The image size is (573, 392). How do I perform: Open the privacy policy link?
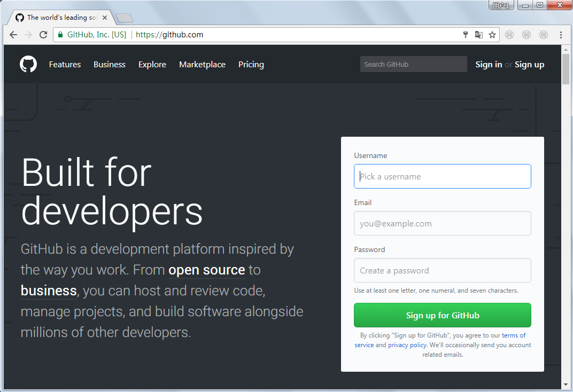407,345
